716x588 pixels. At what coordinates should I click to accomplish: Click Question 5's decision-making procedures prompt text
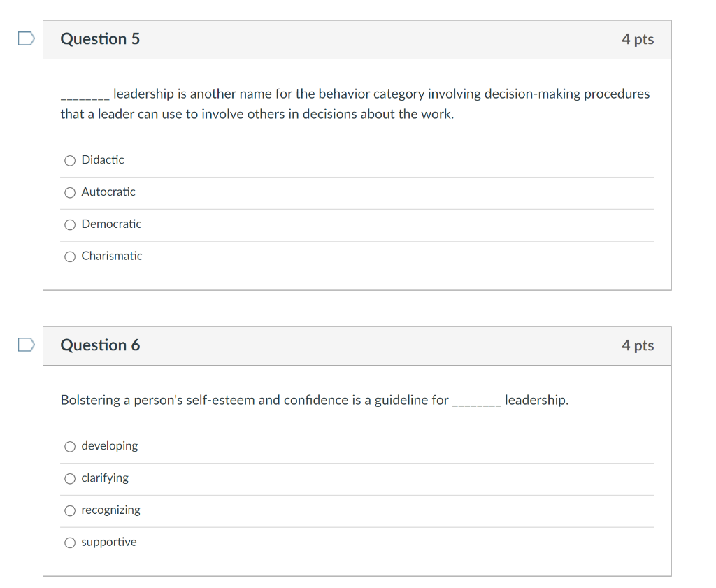point(355,103)
